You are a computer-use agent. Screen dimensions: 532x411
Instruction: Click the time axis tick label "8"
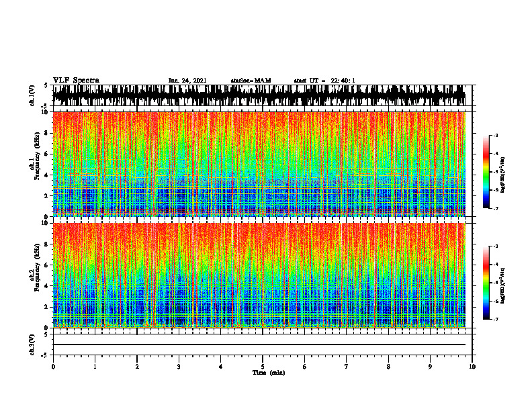point(388,367)
